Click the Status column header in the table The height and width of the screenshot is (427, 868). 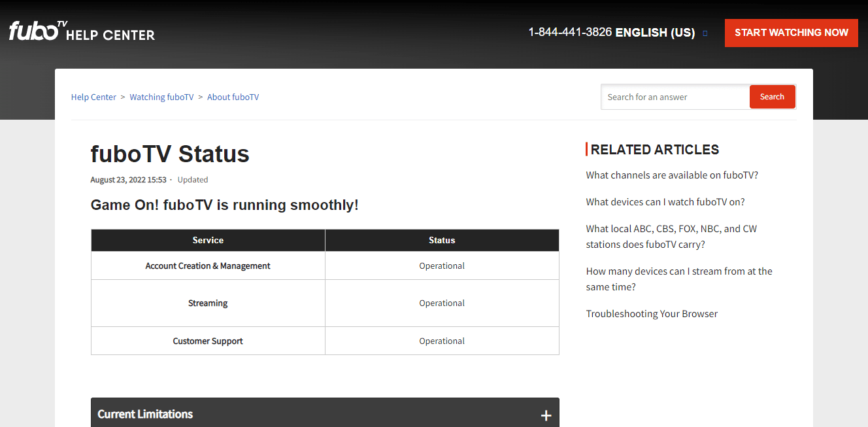coord(442,241)
